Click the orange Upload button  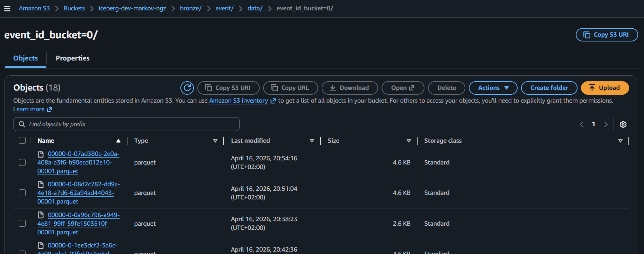tap(605, 88)
